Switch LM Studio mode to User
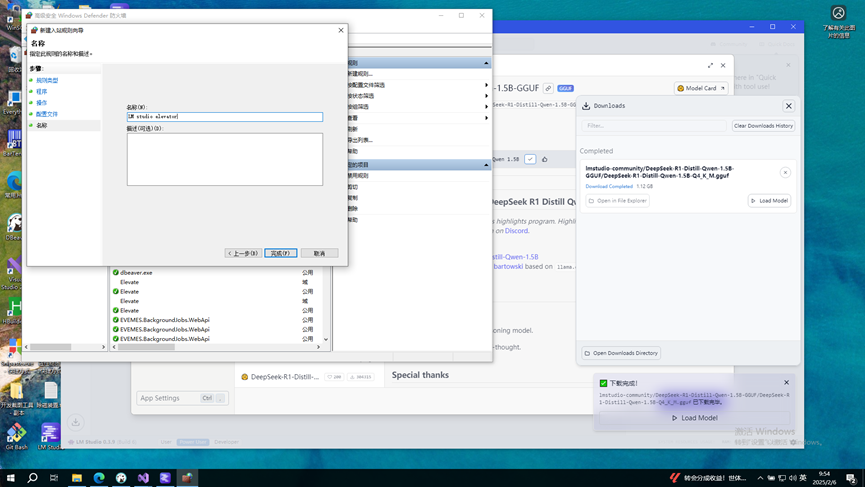 tap(166, 442)
